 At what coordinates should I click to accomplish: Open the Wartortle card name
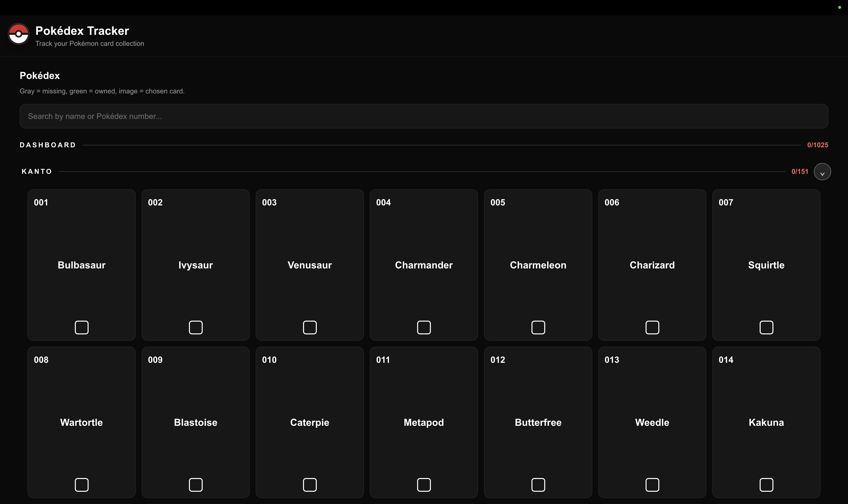[x=81, y=422]
